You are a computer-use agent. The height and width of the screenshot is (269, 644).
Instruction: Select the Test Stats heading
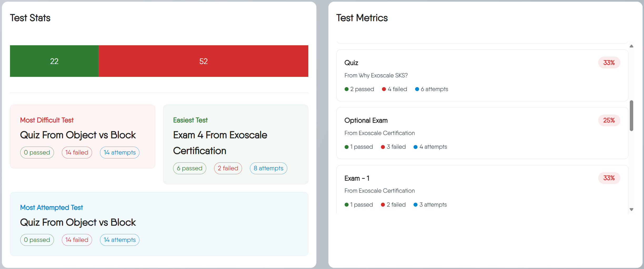(x=30, y=18)
